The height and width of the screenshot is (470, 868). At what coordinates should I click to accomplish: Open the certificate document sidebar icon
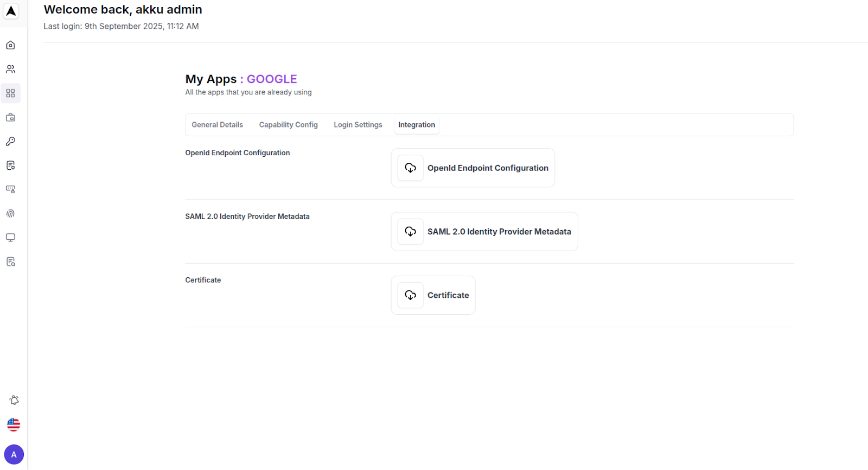click(10, 166)
